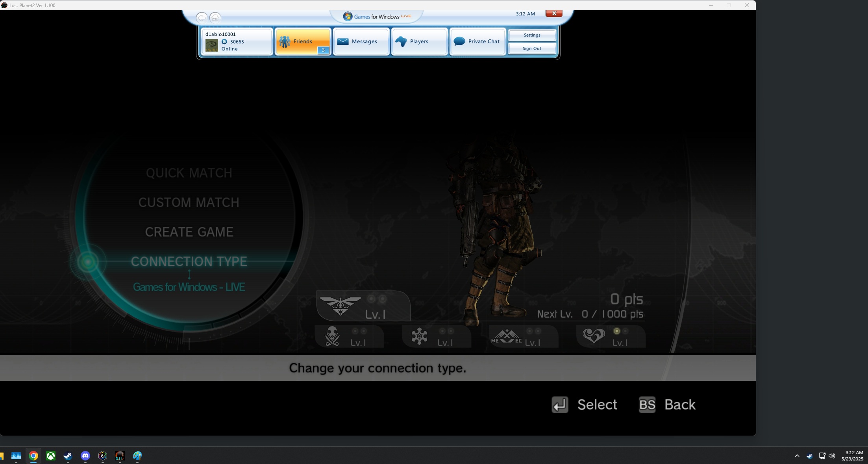Click the Lost Planet2 title bar app icon

tap(4, 5)
